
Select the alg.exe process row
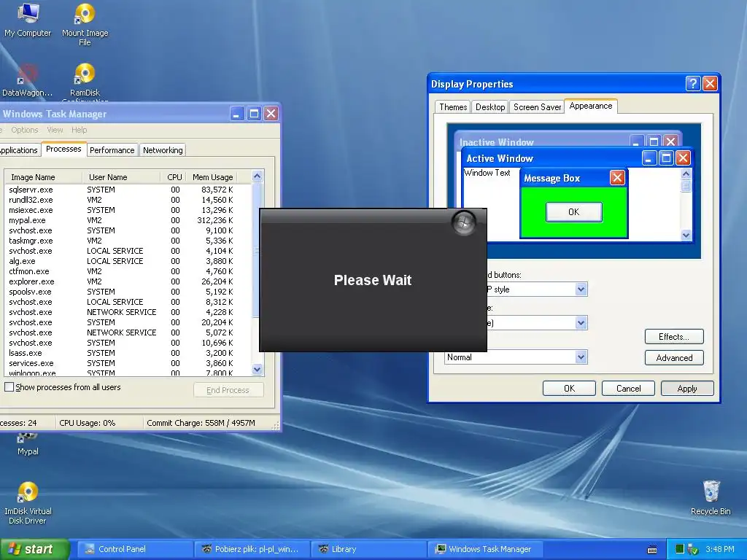coord(128,261)
